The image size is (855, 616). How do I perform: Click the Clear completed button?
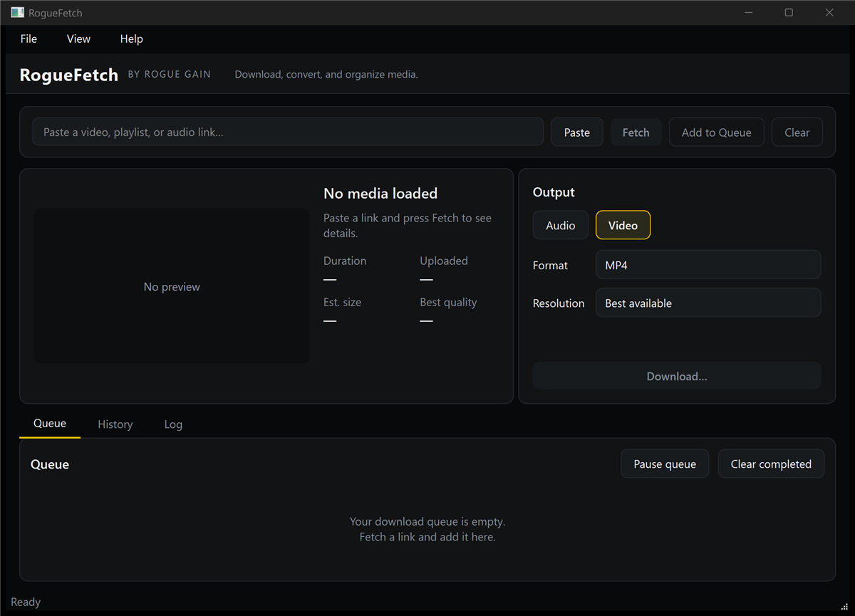[x=771, y=464]
